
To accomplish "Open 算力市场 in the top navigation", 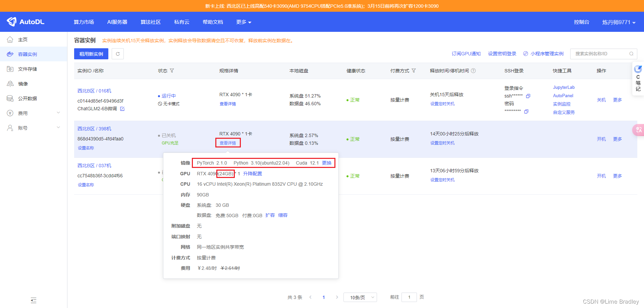I will click(84, 22).
